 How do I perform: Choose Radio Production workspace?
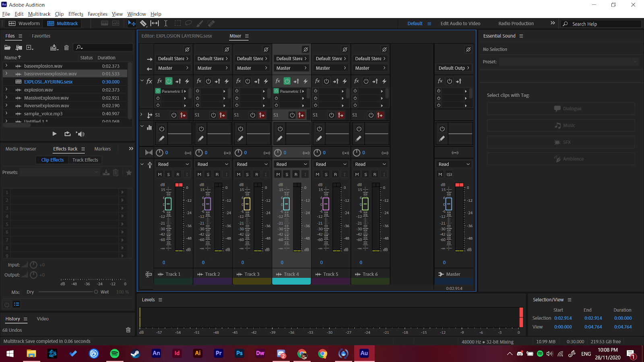pos(516,23)
